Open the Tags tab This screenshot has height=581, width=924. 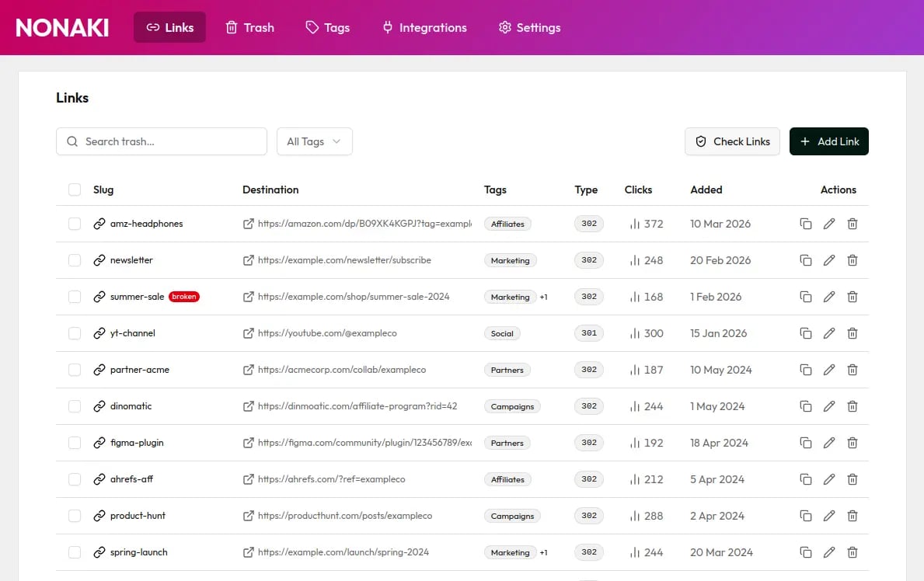[x=328, y=27]
